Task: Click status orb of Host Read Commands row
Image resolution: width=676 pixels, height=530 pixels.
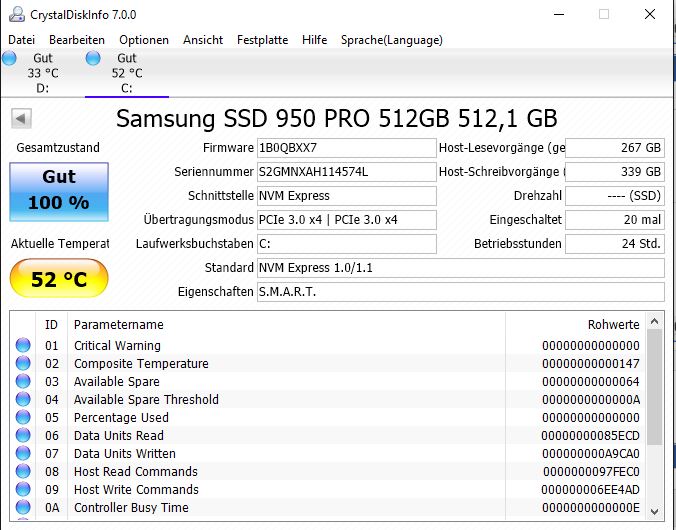Action: (x=23, y=471)
